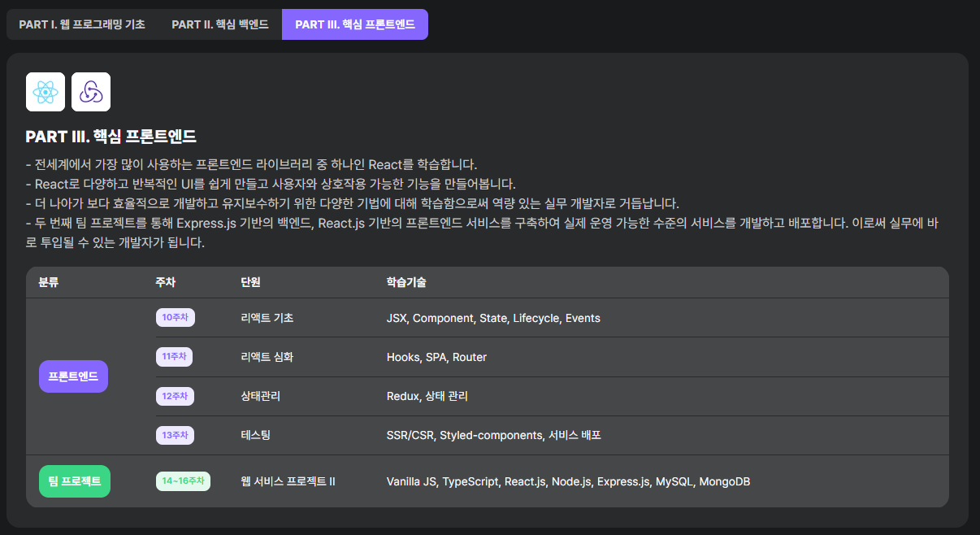Screen dimensions: 980x535
Task: Click the 웹 서비스 프로젝트 II cell
Action: pyautogui.click(x=288, y=481)
